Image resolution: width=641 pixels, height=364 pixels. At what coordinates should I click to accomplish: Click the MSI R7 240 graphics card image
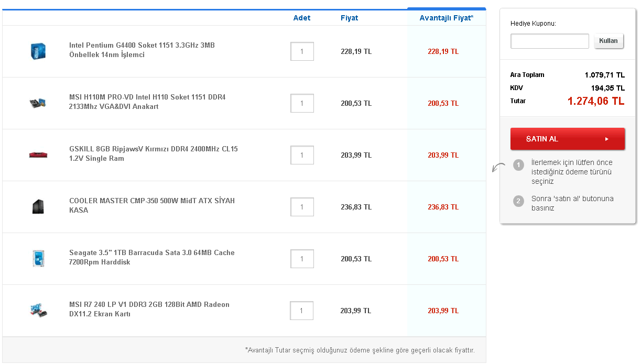point(38,310)
